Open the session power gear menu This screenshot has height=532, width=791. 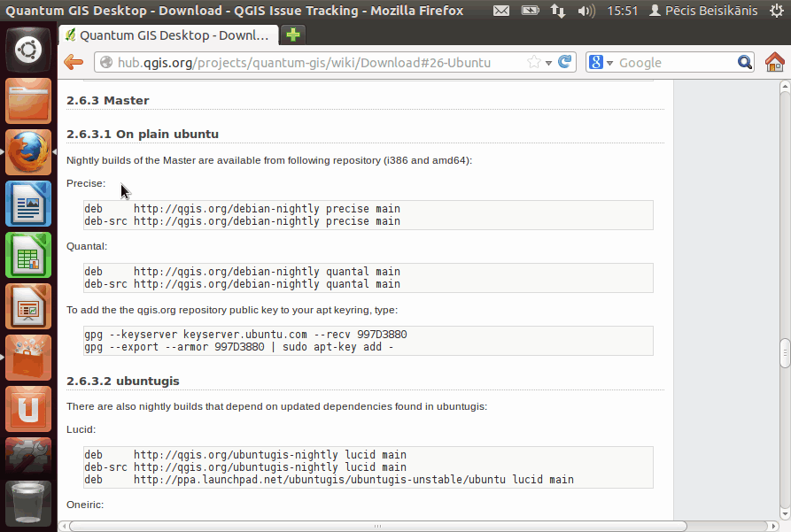click(777, 11)
